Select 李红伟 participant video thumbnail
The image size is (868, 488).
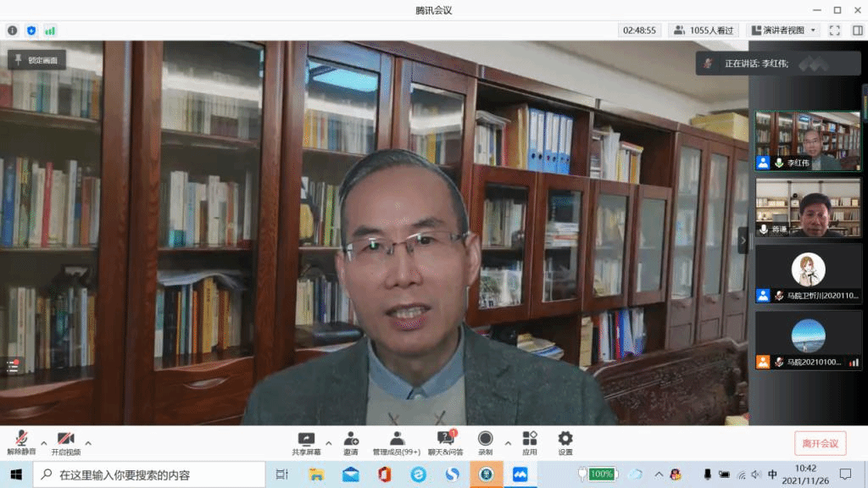coord(807,140)
